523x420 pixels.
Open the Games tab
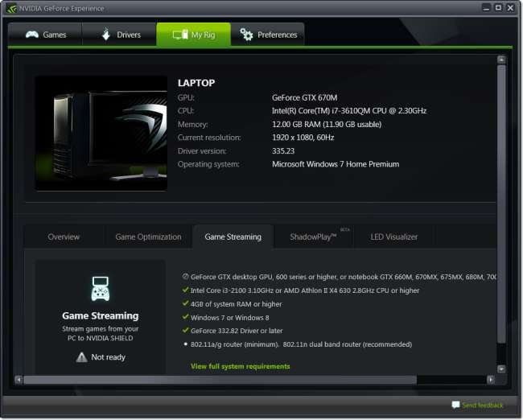pyautogui.click(x=45, y=35)
